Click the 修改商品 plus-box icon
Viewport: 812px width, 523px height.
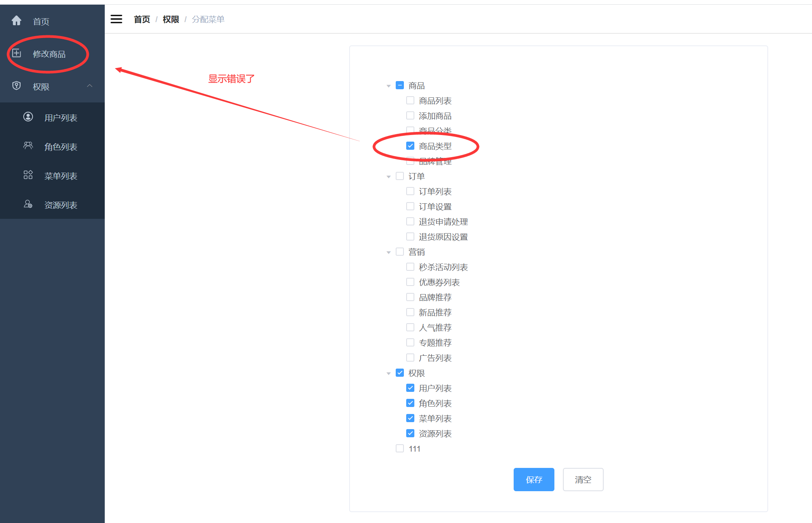pyautogui.click(x=16, y=53)
